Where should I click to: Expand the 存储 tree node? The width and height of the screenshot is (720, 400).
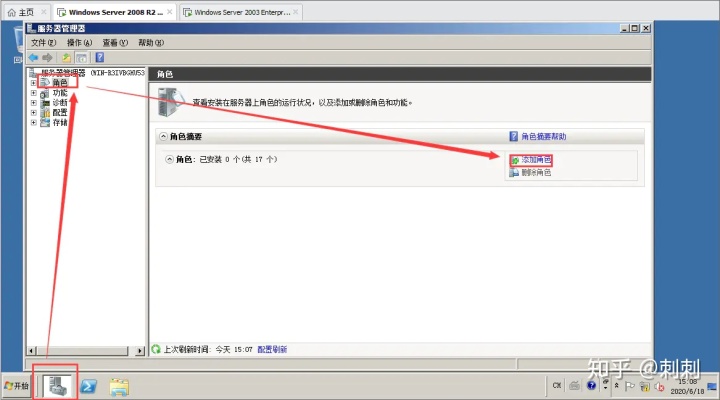pos(34,123)
